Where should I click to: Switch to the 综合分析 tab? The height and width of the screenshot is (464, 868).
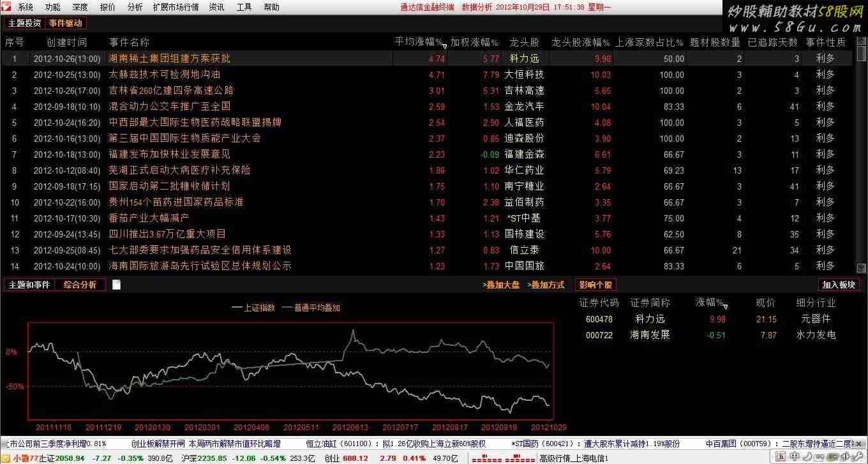(80, 285)
